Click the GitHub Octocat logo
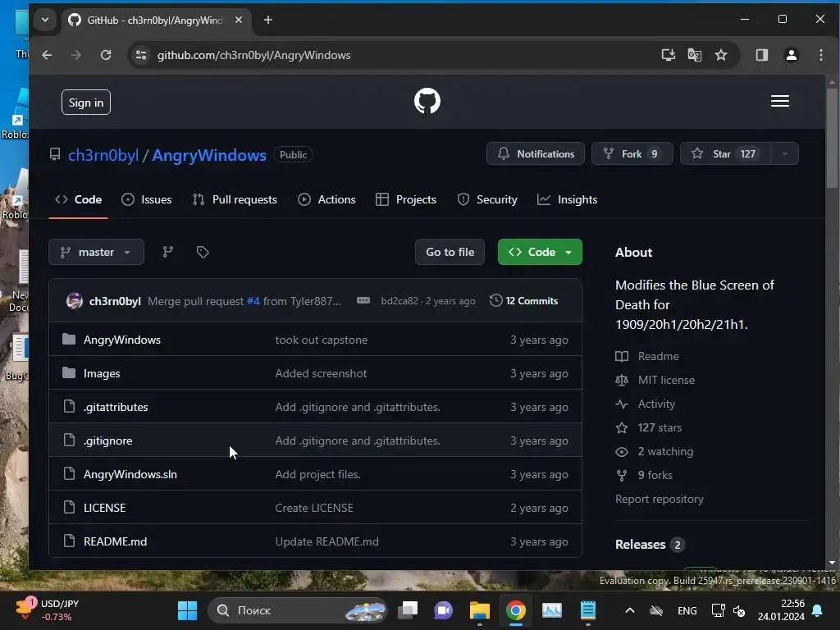The width and height of the screenshot is (840, 630). click(x=427, y=101)
